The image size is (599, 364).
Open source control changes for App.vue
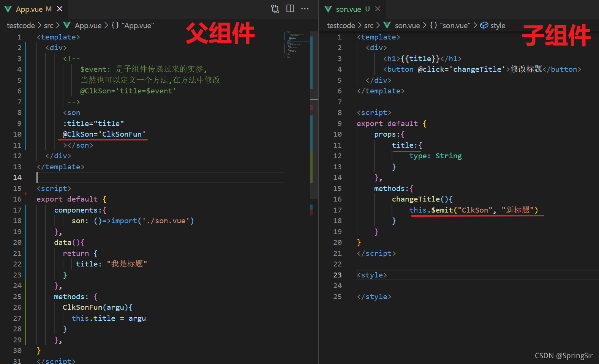pyautogui.click(x=275, y=9)
